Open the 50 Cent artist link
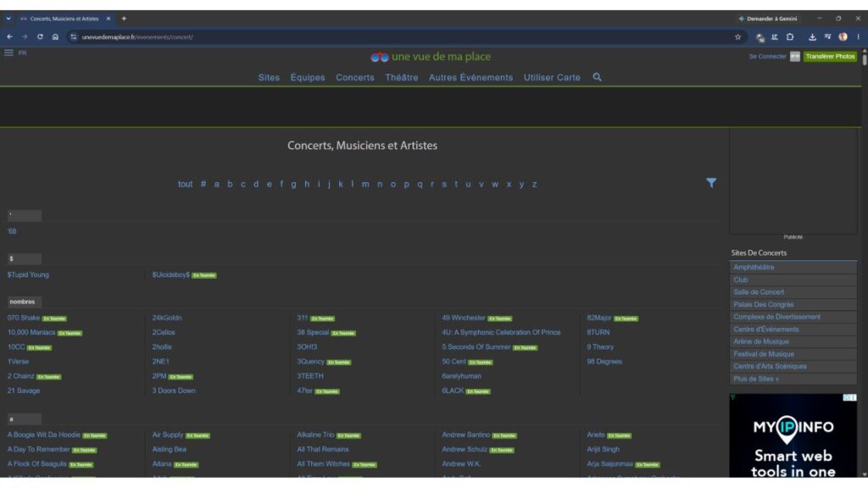This screenshot has width=868, height=488. point(453,361)
